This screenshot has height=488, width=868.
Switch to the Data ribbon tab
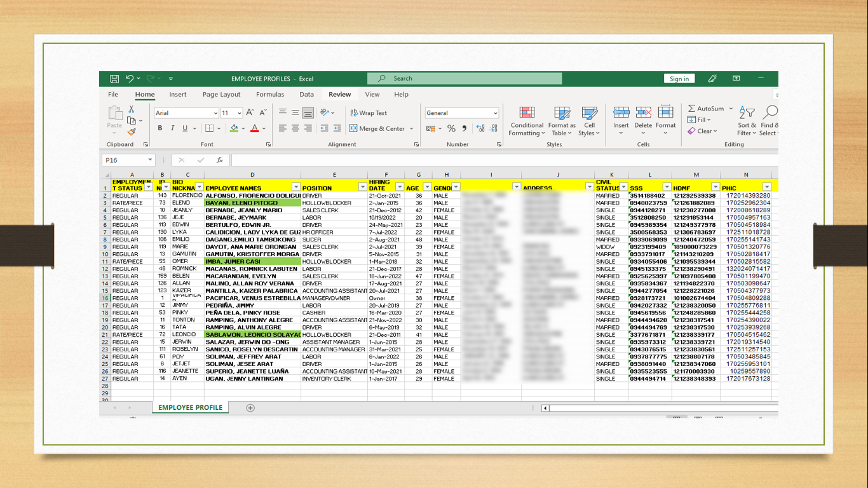click(x=307, y=95)
